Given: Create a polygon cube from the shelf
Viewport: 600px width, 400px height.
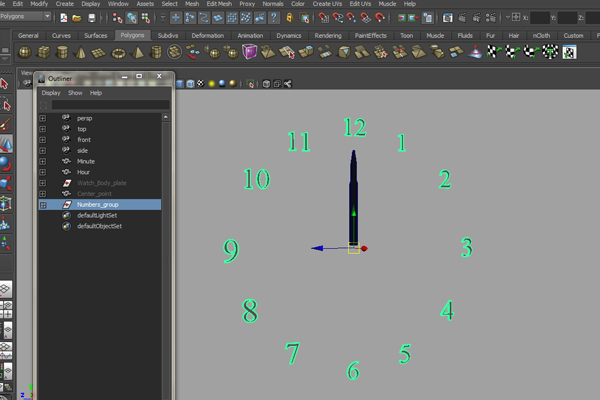Looking at the screenshot, I should pos(43,52).
